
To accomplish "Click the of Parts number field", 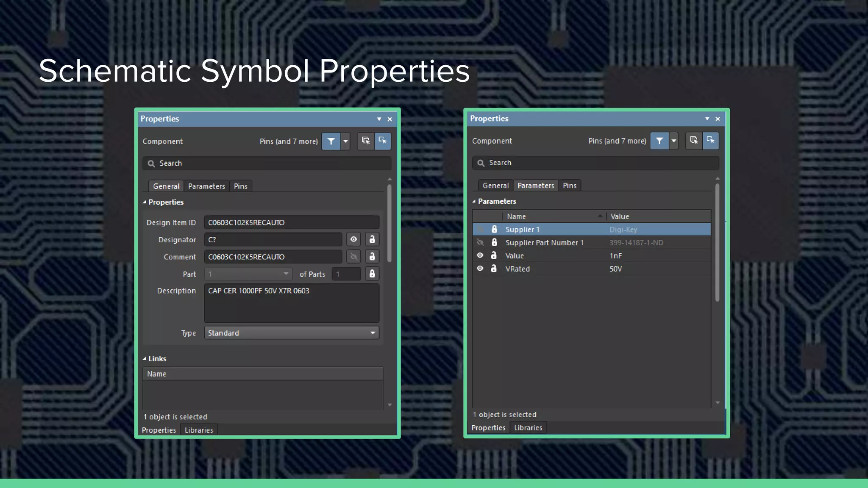I will click(346, 274).
